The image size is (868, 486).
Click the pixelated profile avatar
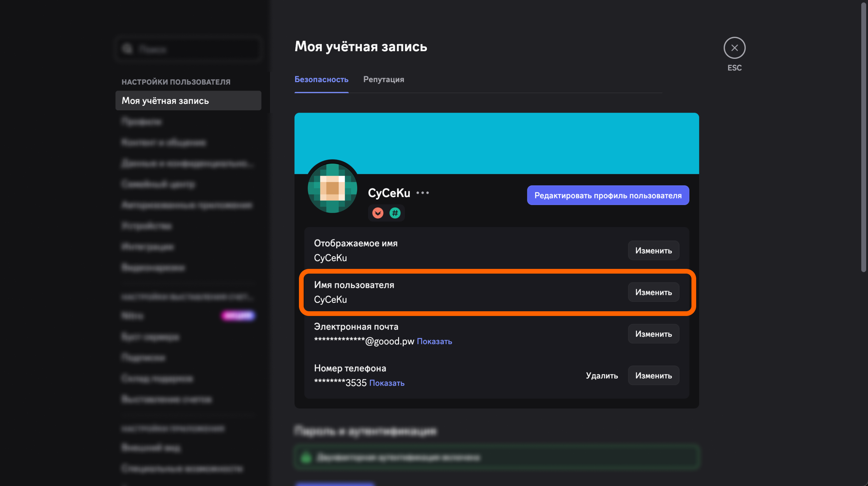[332, 188]
